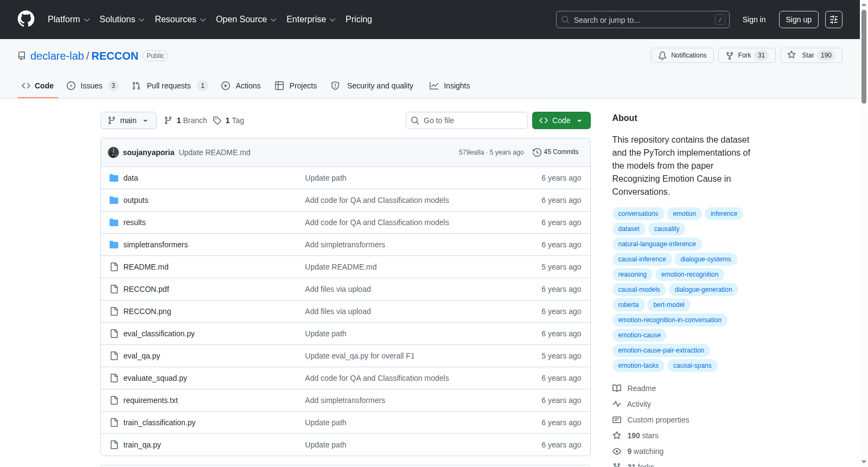868x467 pixels.
Task: Open the Security and quality tab
Action: coord(372,86)
